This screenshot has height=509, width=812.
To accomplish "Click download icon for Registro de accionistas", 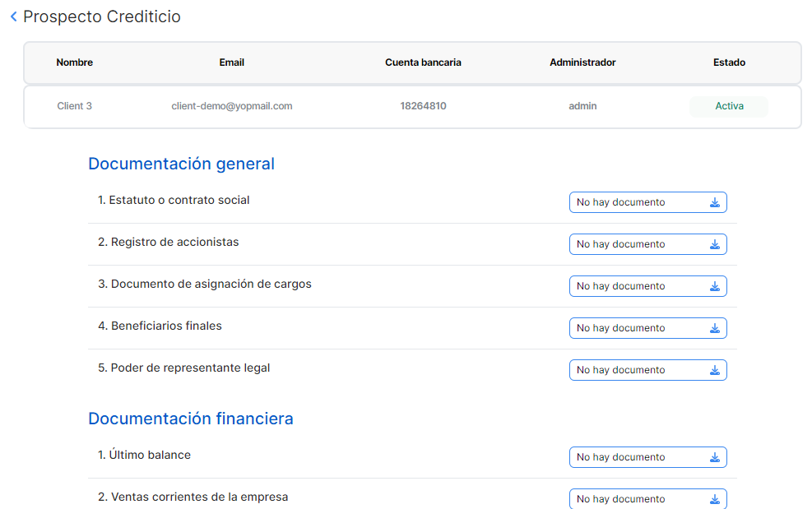I will [x=714, y=244].
